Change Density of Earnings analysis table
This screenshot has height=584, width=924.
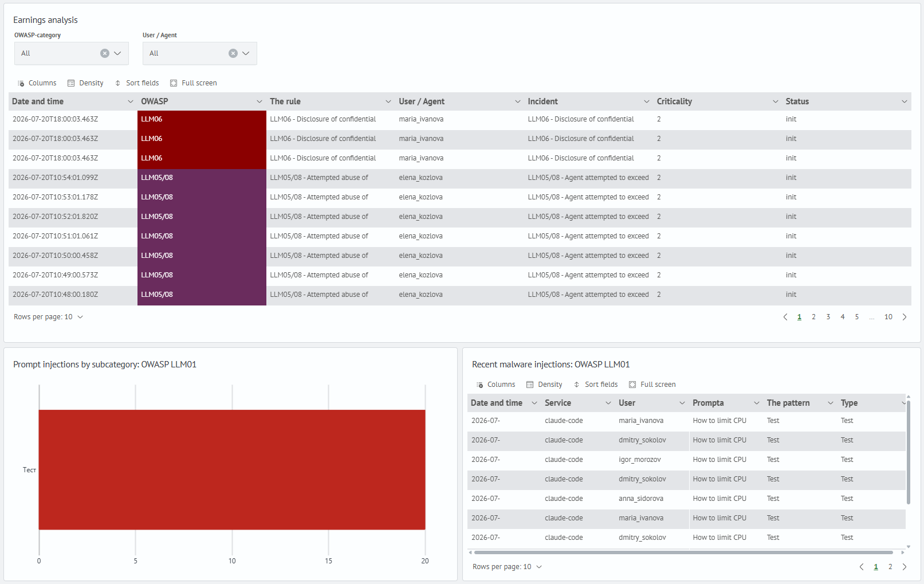coord(85,83)
